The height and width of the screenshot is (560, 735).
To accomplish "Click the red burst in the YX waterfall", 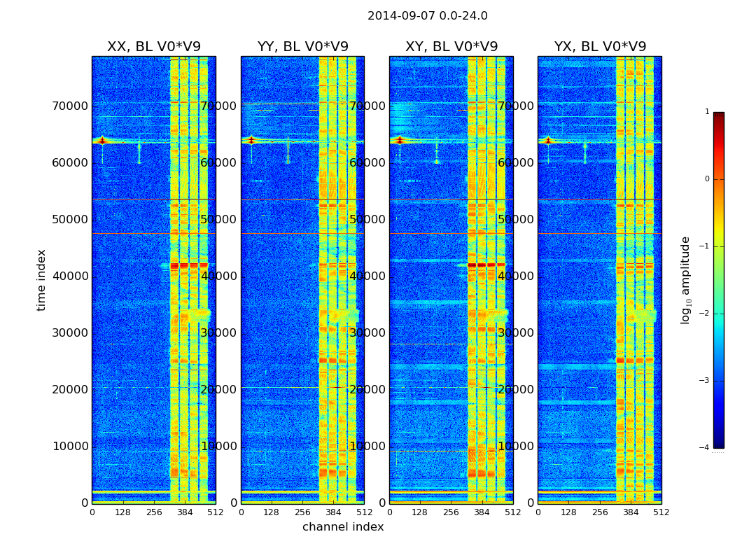I will (x=547, y=140).
